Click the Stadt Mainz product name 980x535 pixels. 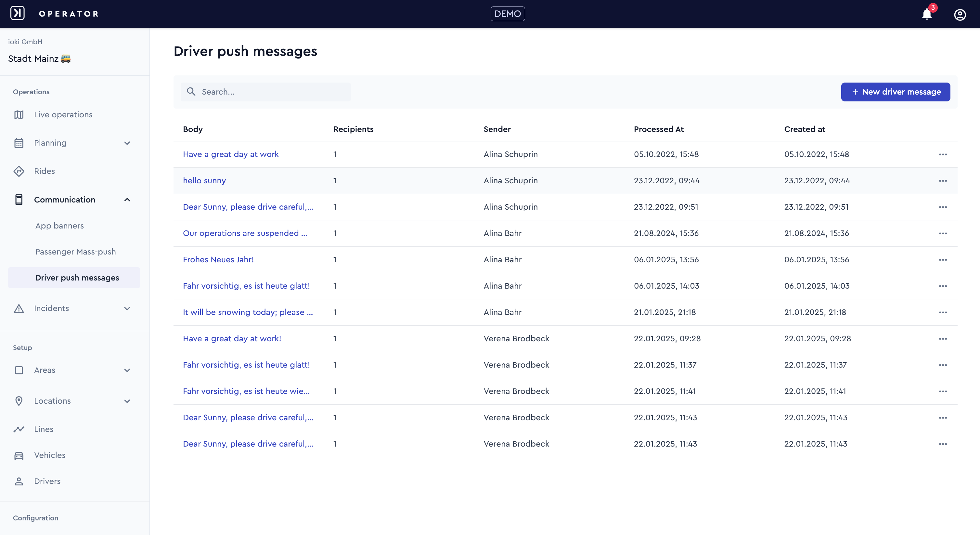[39, 59]
